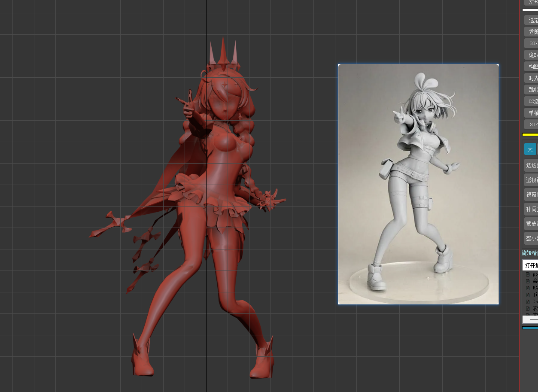Click the 构图 composition button

(532, 67)
